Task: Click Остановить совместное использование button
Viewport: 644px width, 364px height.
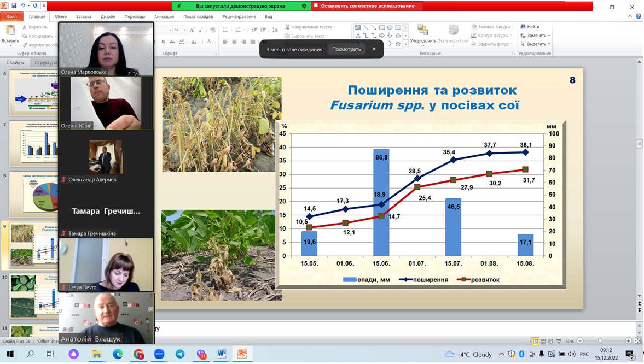Action: coord(364,6)
